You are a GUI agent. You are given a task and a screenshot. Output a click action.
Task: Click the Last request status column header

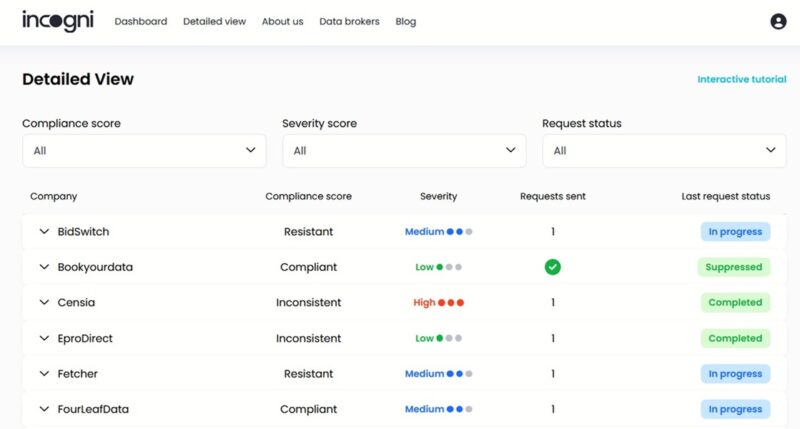[x=726, y=196]
